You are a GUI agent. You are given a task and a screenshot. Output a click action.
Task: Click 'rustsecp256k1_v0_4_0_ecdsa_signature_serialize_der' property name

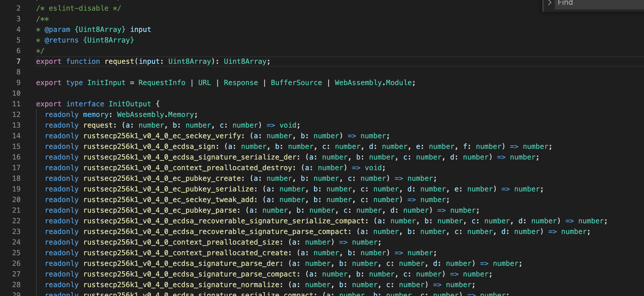[190, 157]
